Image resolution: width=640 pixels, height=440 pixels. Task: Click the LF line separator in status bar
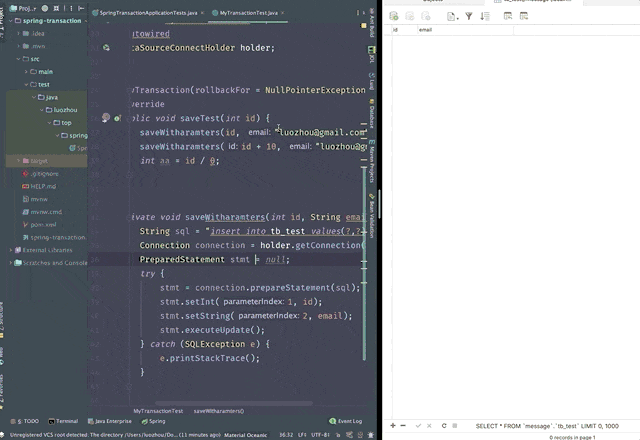pos(302,435)
